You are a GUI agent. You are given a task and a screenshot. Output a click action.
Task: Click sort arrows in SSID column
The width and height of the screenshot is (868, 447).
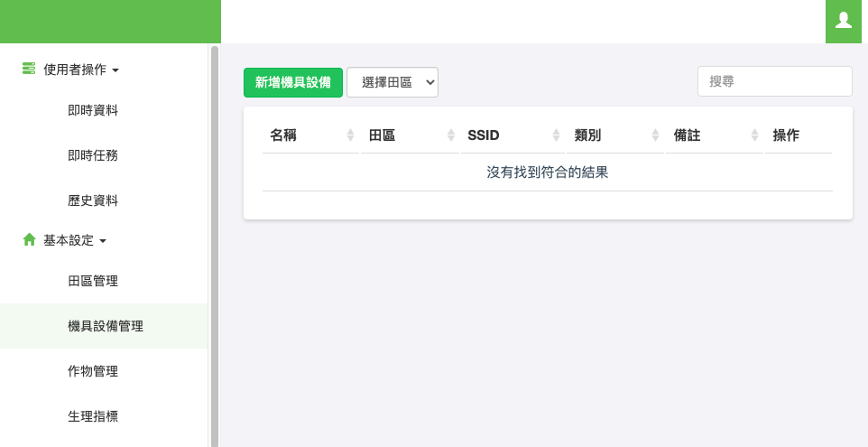[x=557, y=135]
